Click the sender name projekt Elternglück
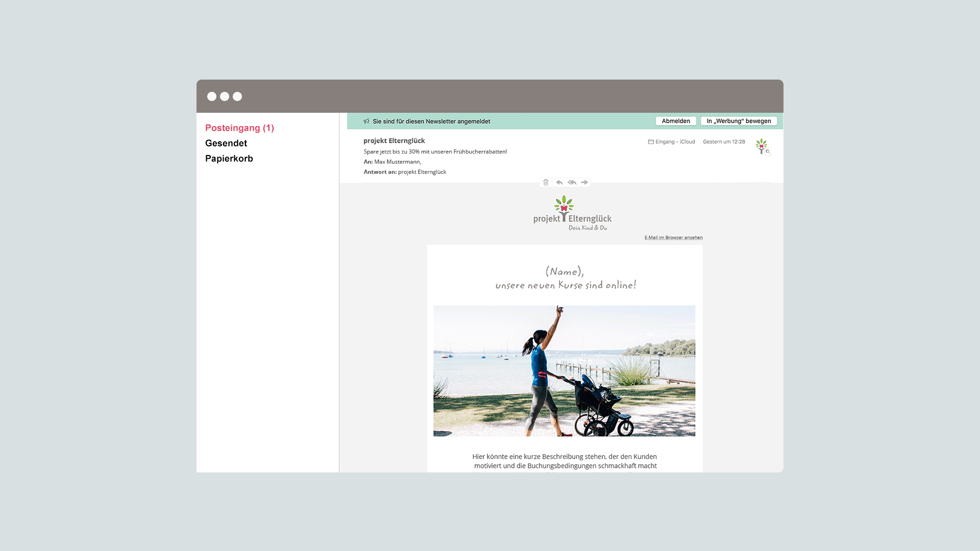This screenshot has height=551, width=980. (x=394, y=141)
